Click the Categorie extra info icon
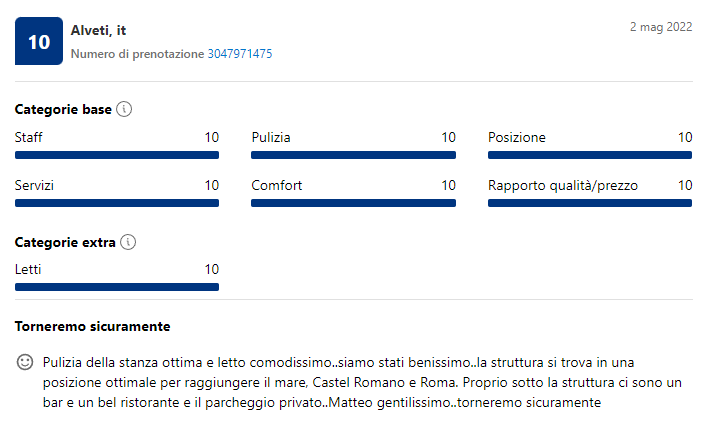710x425 pixels. tap(128, 242)
